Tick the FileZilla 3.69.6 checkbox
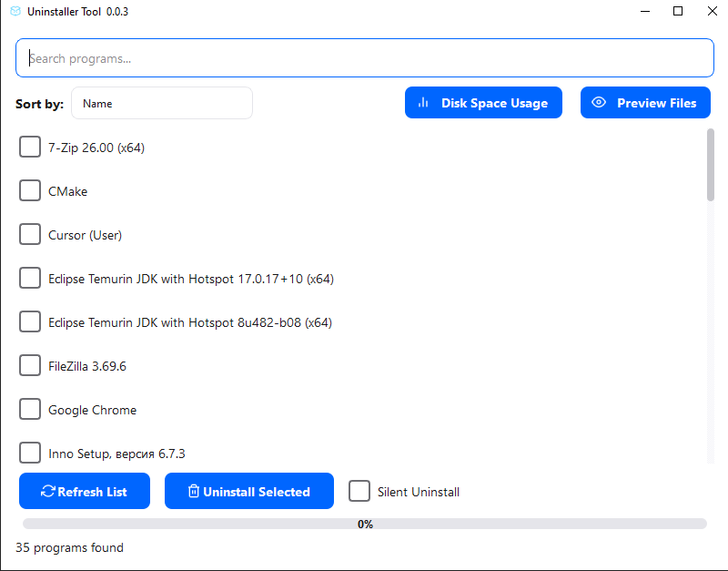The height and width of the screenshot is (571, 728). (30, 365)
